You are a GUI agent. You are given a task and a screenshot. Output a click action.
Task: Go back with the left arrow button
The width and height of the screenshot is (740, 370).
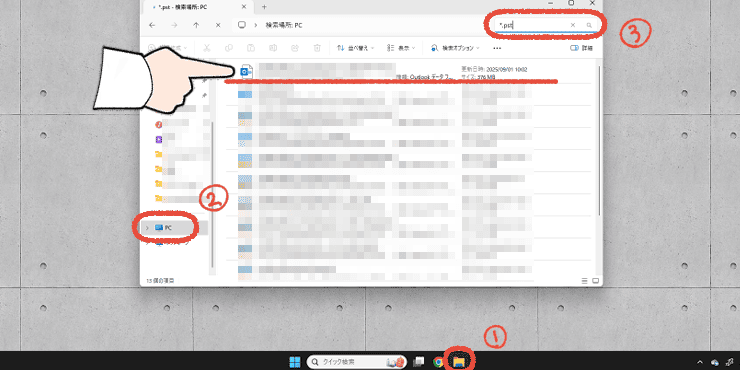click(x=152, y=25)
